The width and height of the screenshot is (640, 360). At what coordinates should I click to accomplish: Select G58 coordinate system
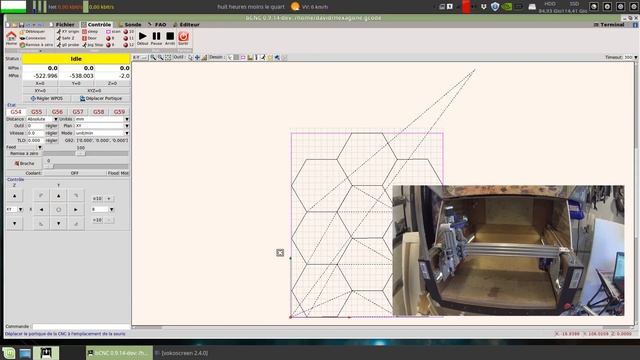point(98,111)
